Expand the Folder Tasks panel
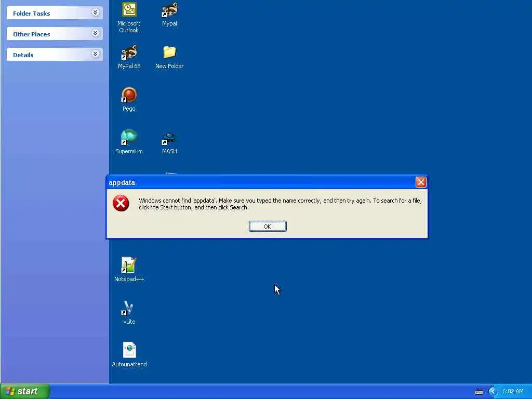This screenshot has width=532, height=399. point(96,13)
